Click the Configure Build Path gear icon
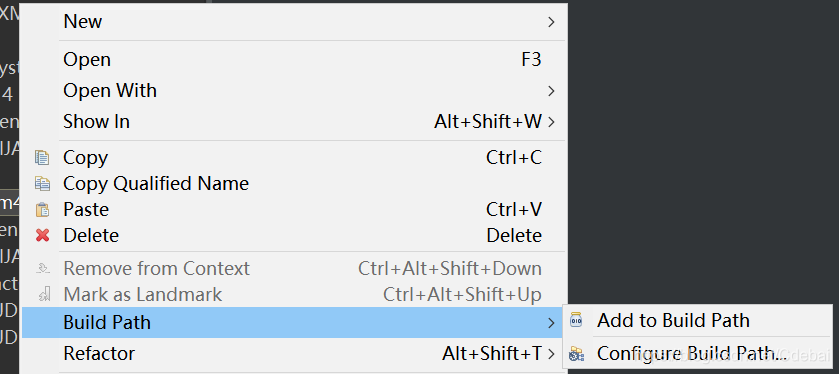839x374 pixels. (576, 353)
